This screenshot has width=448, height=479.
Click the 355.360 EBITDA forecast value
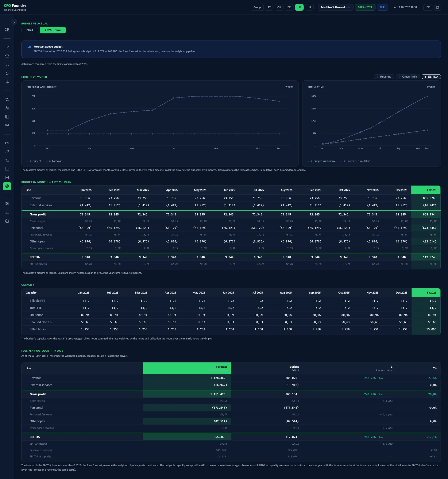pos(219,437)
